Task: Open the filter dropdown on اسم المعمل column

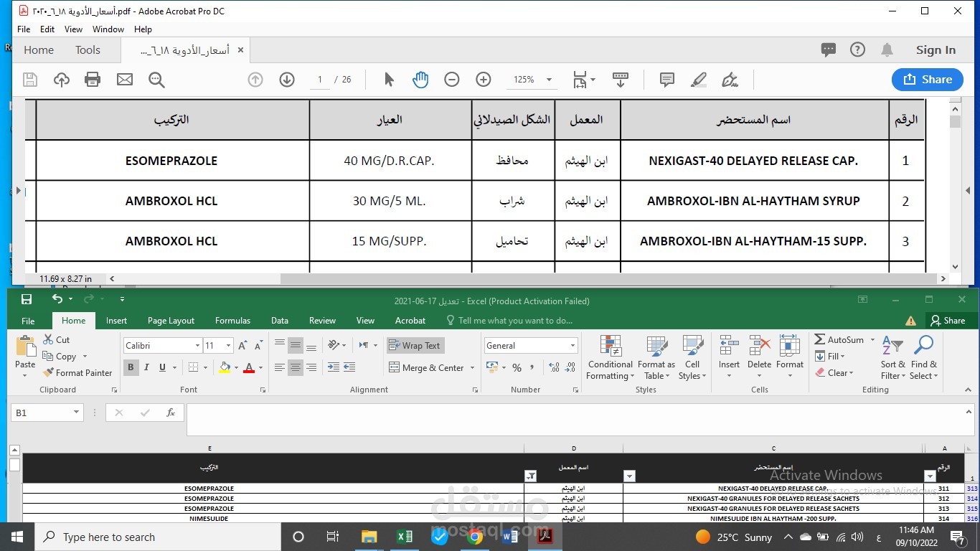Action: [530, 476]
